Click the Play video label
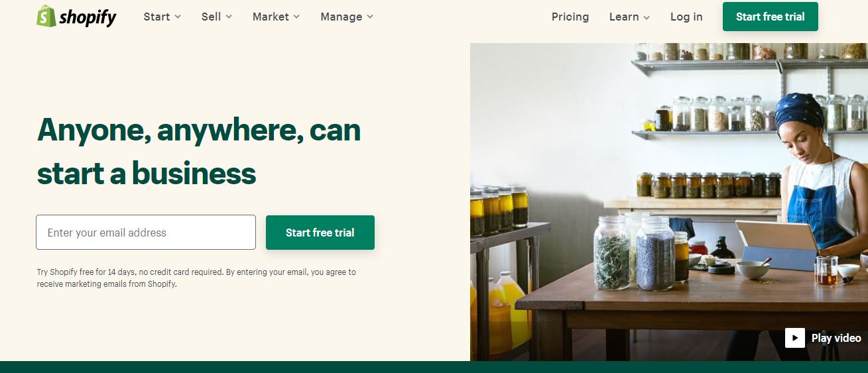The width and height of the screenshot is (868, 373). click(x=836, y=338)
